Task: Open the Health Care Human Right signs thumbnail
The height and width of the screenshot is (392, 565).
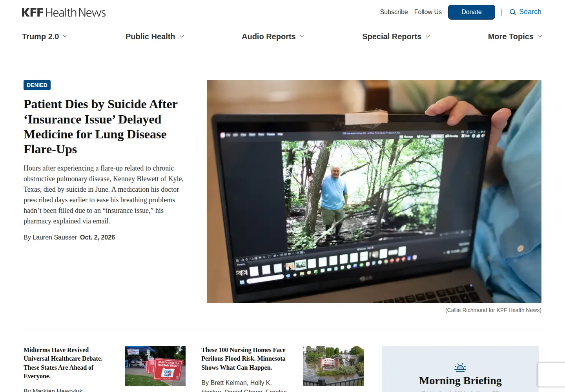Action: 155,366
